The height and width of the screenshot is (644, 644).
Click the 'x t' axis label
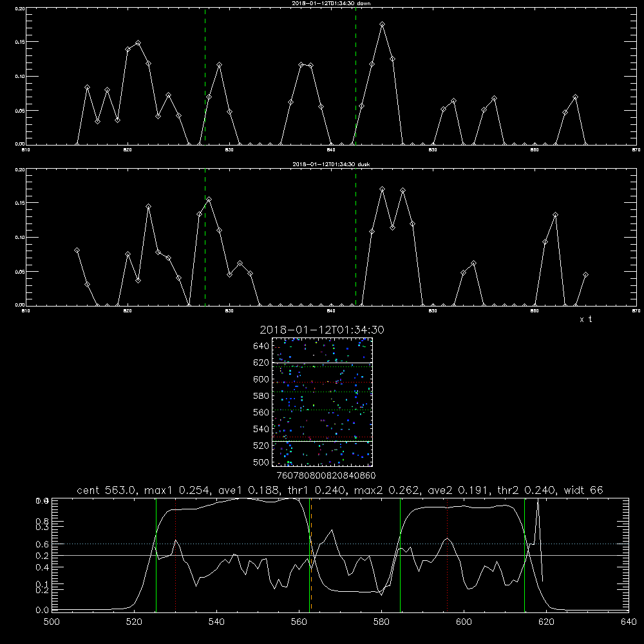click(585, 319)
